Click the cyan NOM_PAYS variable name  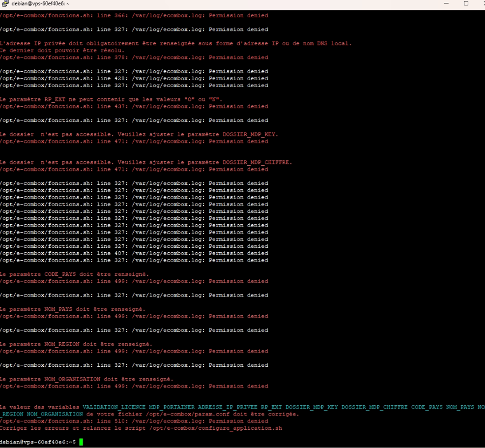tap(460, 407)
